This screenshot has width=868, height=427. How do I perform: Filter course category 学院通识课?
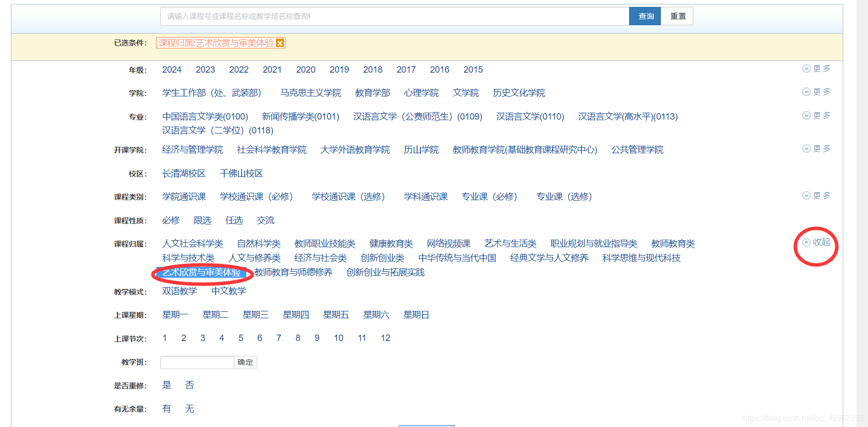pos(184,197)
